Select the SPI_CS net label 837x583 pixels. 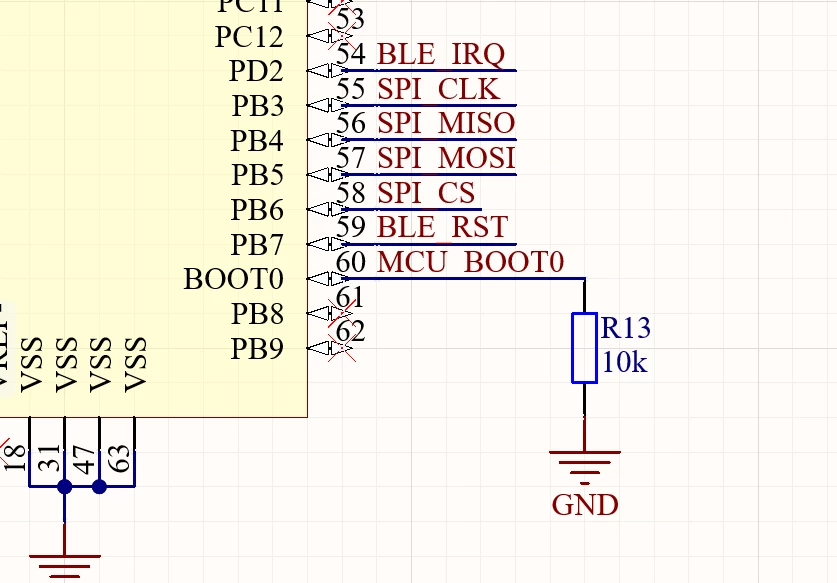click(426, 193)
